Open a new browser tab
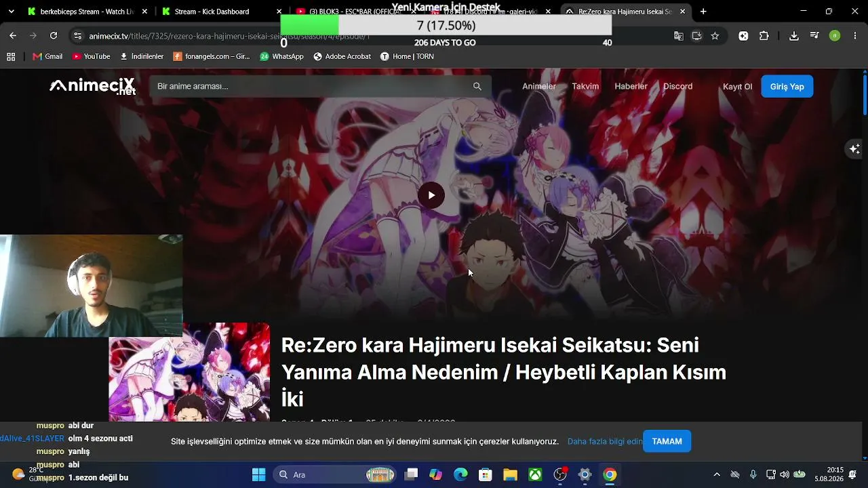The height and width of the screenshot is (488, 868). tap(703, 12)
